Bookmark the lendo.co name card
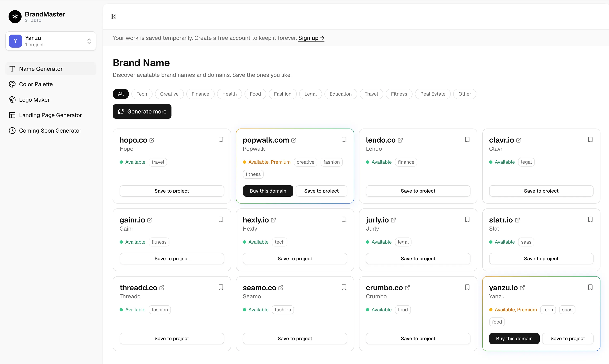 point(467,139)
